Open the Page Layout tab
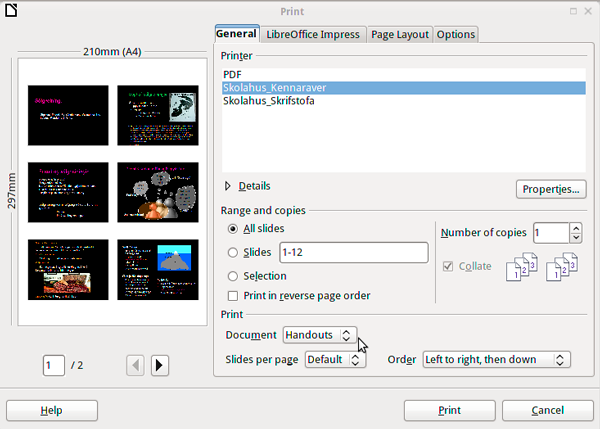Screen dimensions: 600x429 (x=398, y=35)
